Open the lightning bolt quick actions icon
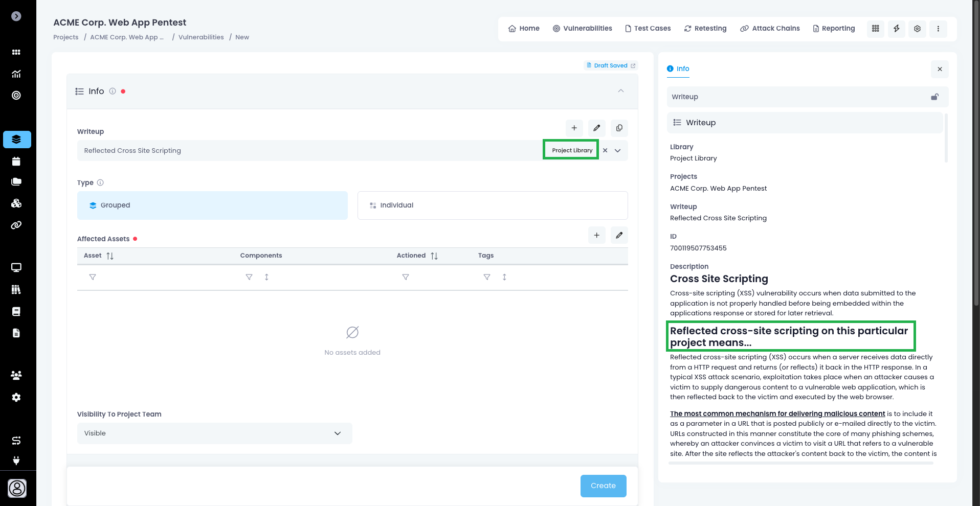 [896, 29]
